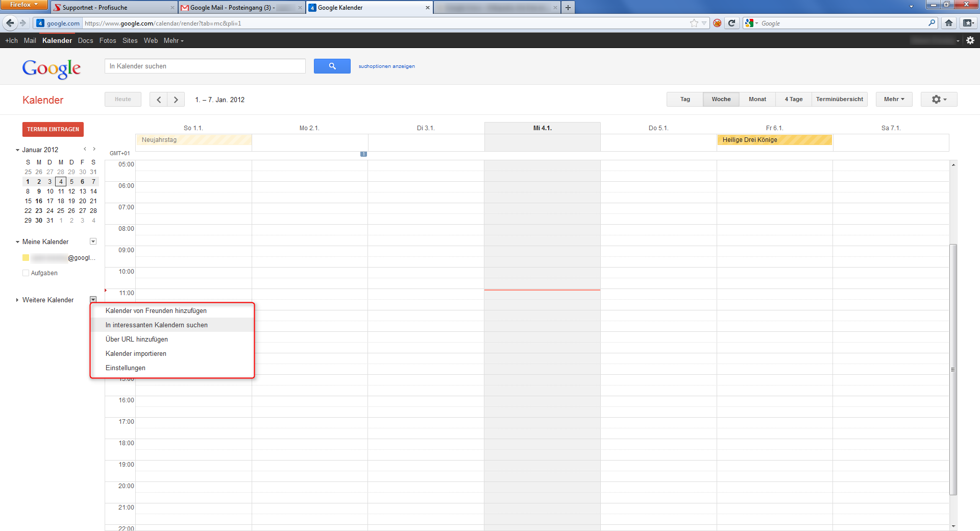Image resolution: width=980 pixels, height=531 pixels.
Task: Click the Google logo above the sidebar
Action: pyautogui.click(x=51, y=69)
